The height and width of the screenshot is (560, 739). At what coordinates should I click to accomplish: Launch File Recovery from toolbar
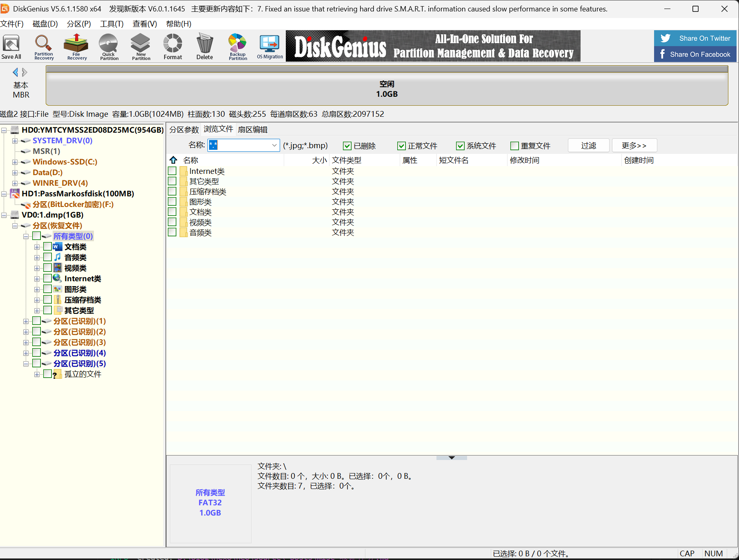[77, 47]
